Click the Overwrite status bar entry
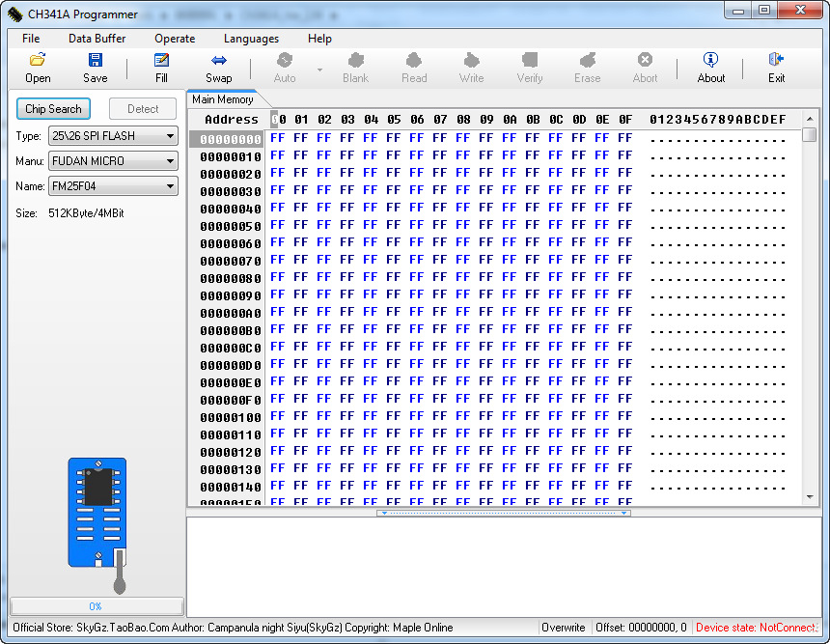Screen dimensions: 830x644 (564, 628)
